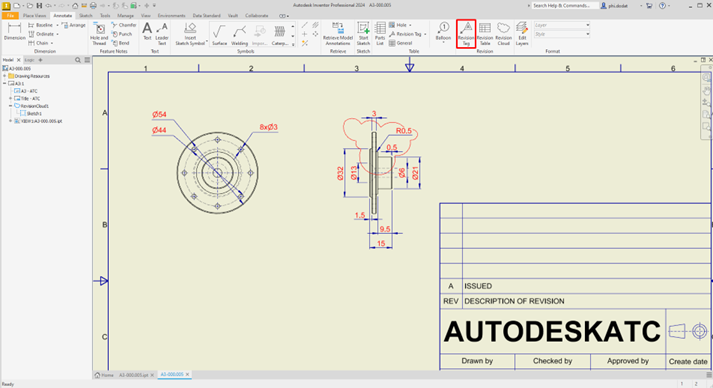
Task: Click Insert Sketch Symbol
Action: tap(190, 34)
